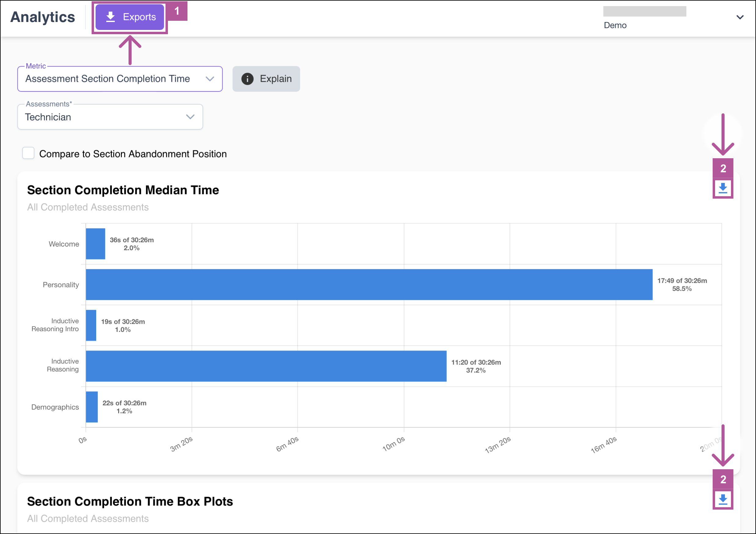The height and width of the screenshot is (534, 756).
Task: Click the '10m 0s' axis tick label
Action: [x=393, y=444]
